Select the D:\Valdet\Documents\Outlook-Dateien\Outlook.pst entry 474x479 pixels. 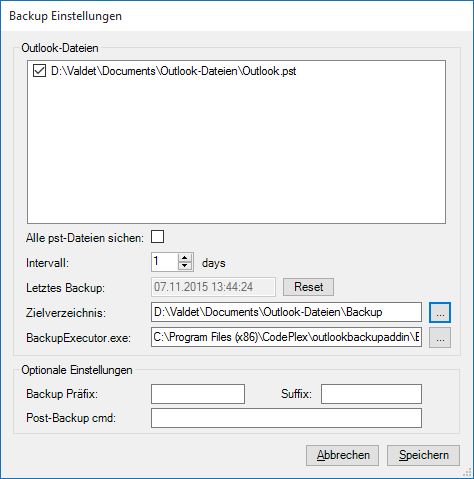[173, 71]
